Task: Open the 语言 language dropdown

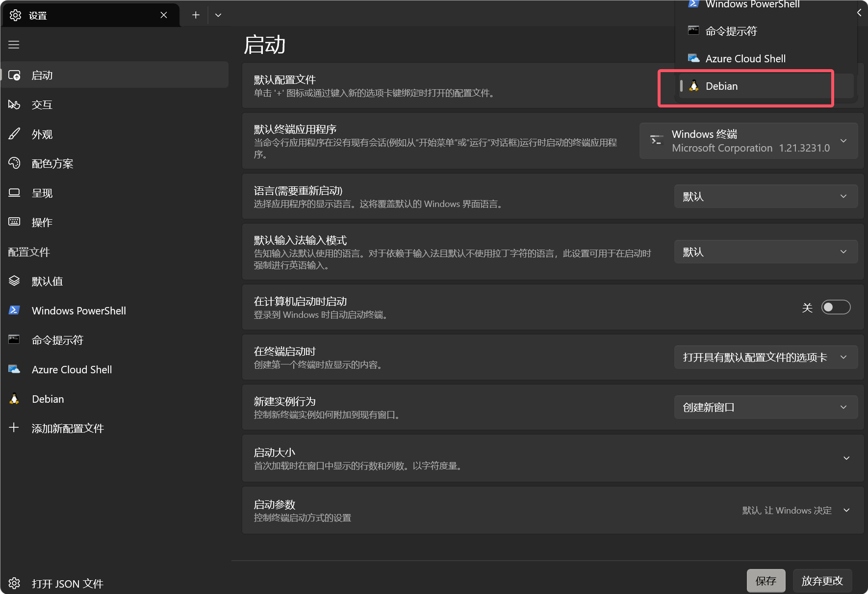Action: (x=765, y=196)
